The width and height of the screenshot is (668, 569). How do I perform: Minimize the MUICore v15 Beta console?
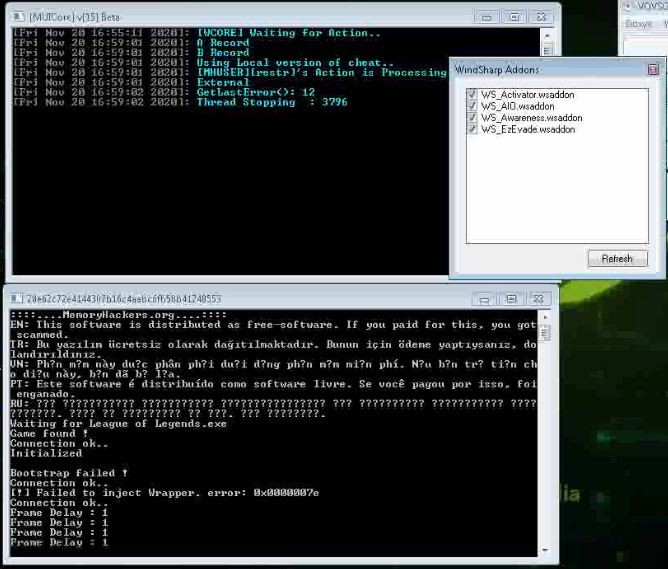(486, 17)
